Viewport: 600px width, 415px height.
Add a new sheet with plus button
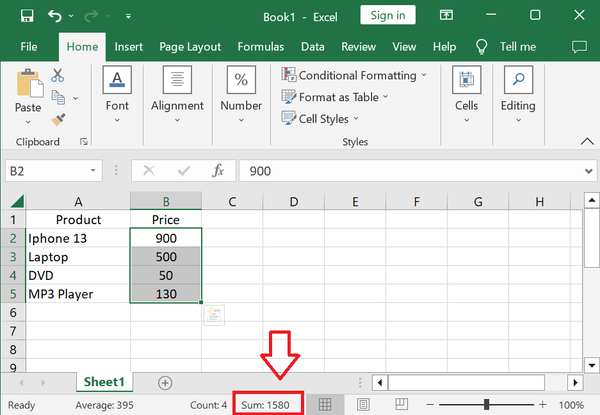165,382
